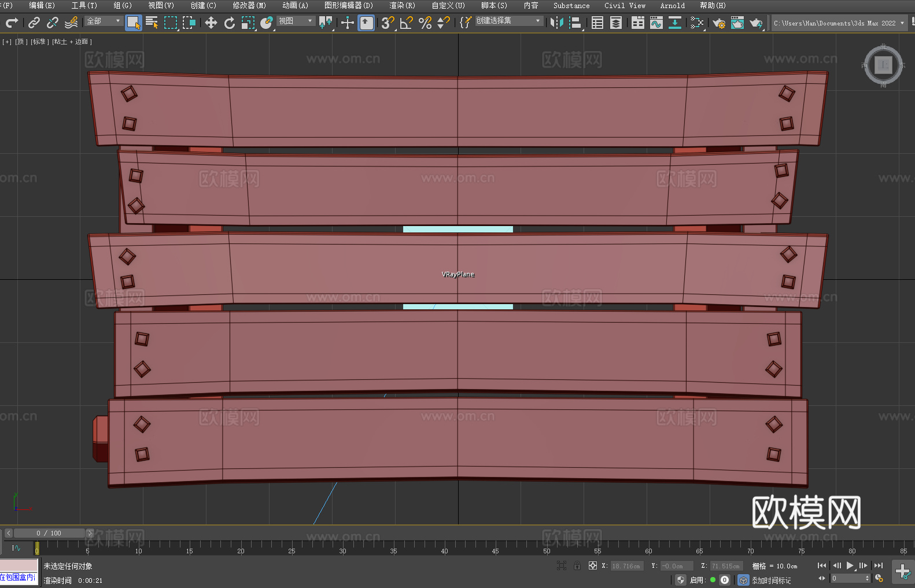Go to the animation end frame

tap(879, 565)
